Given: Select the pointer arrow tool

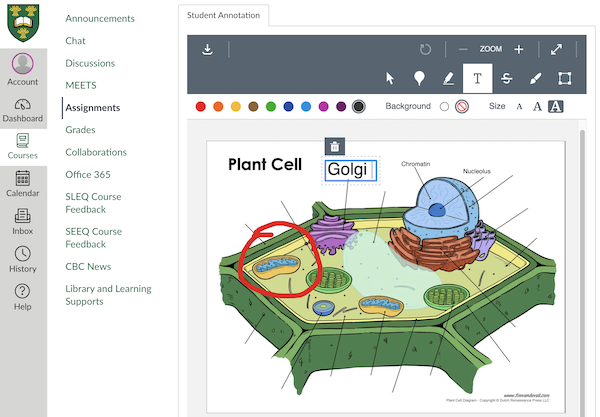Looking at the screenshot, I should tap(390, 78).
